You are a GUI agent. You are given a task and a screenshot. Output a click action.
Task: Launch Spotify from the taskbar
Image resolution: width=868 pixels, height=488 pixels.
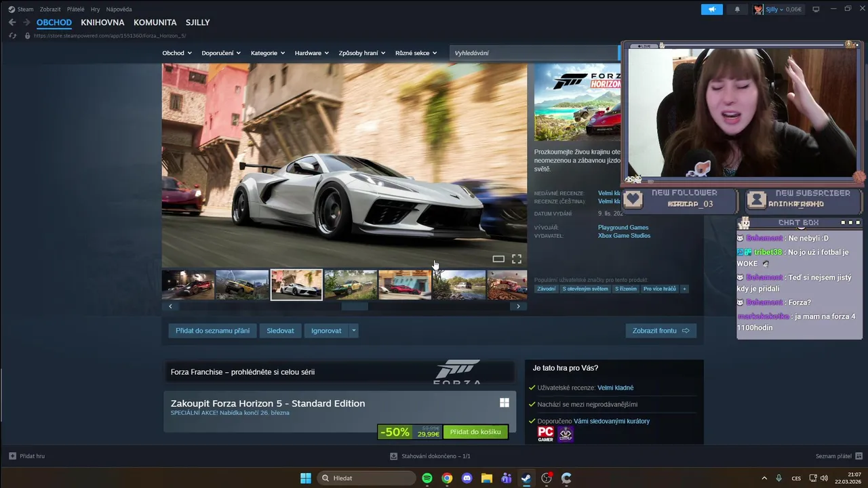click(427, 478)
